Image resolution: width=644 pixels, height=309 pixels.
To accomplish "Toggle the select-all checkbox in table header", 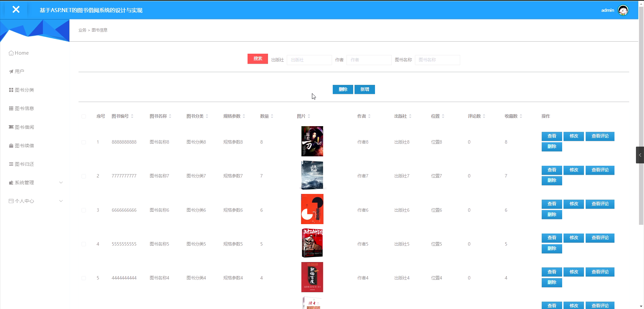I will click(84, 116).
